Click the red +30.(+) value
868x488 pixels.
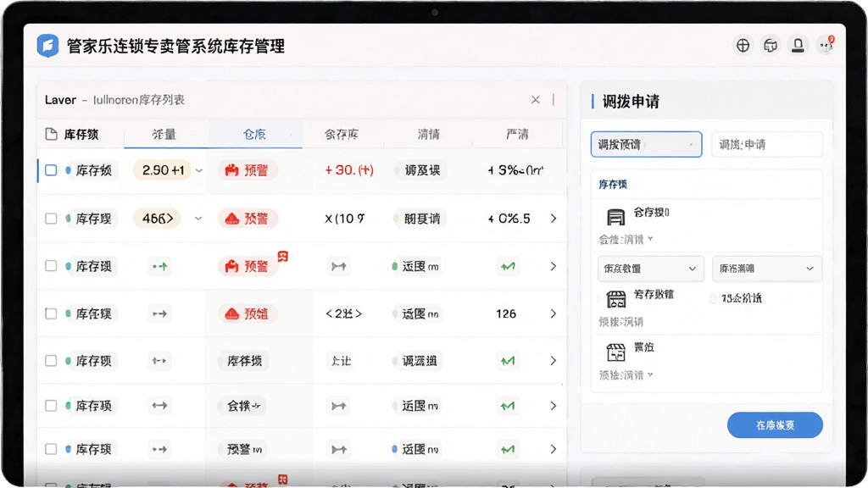pyautogui.click(x=348, y=169)
